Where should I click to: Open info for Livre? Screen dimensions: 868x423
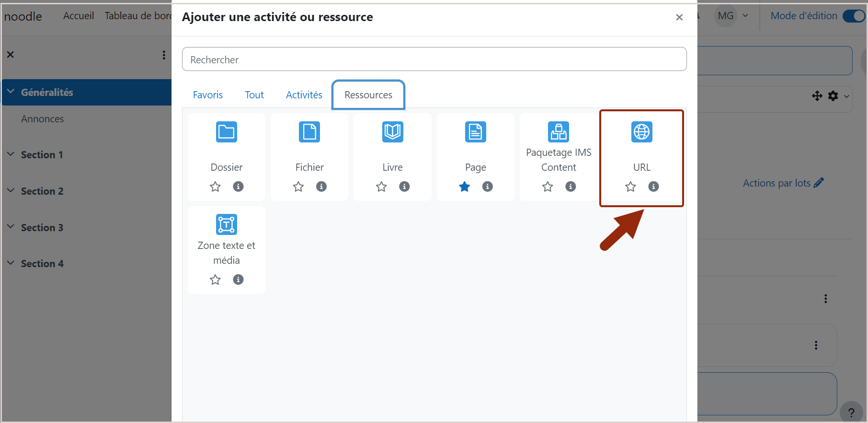pos(404,187)
